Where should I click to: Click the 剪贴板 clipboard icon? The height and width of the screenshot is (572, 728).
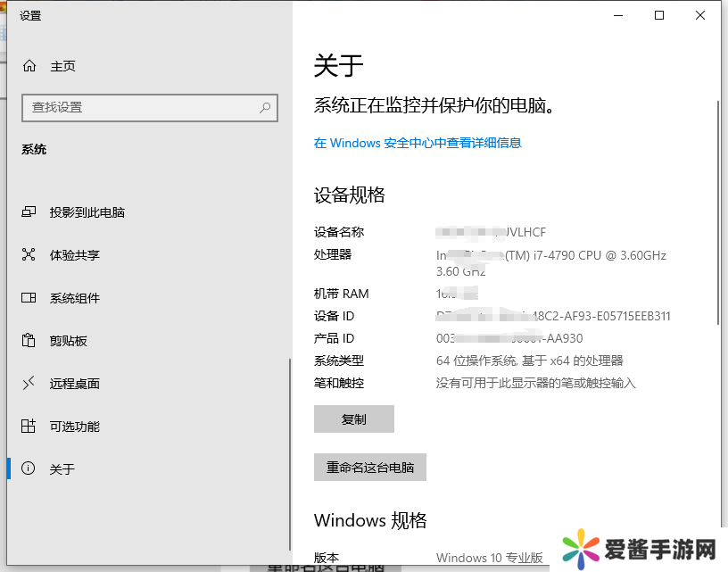29,341
